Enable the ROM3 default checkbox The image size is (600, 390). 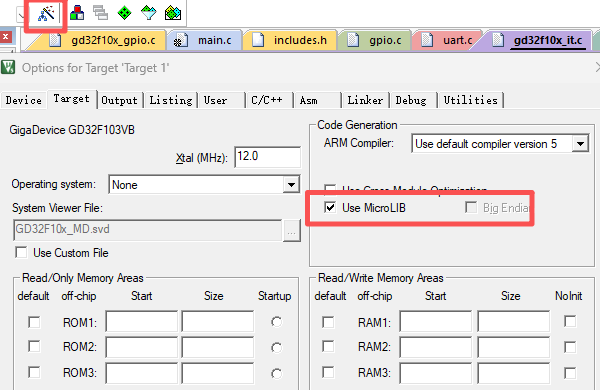34,372
